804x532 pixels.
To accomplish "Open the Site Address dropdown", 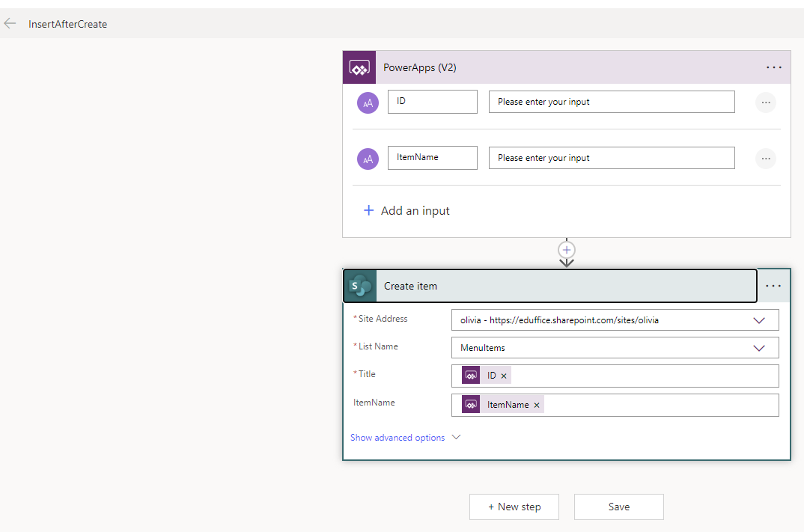I will point(760,319).
